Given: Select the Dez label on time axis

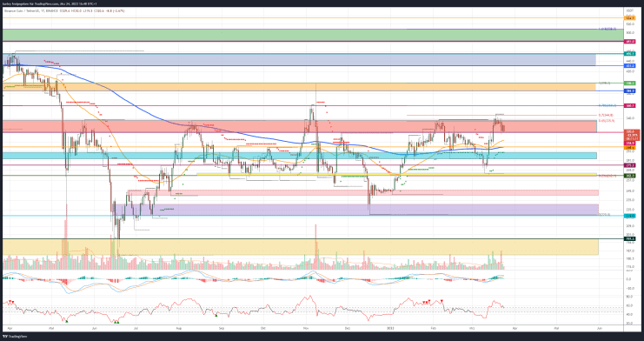Looking at the screenshot, I should [x=347, y=329].
